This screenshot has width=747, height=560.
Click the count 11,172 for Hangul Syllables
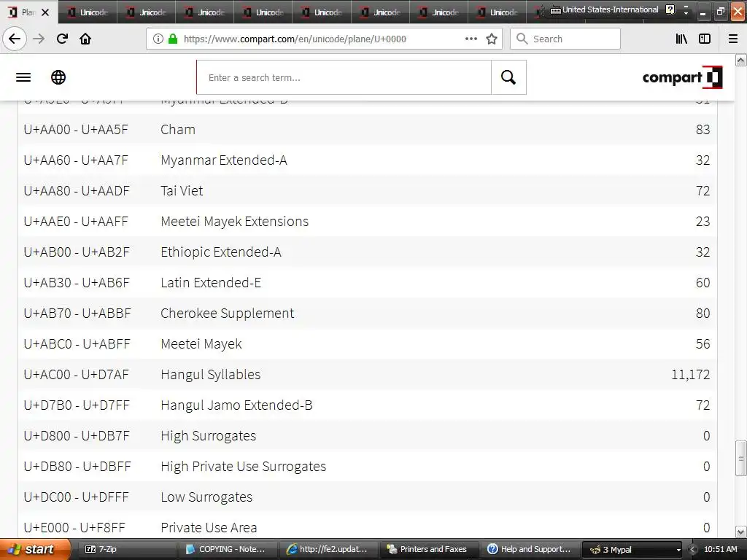[690, 375]
